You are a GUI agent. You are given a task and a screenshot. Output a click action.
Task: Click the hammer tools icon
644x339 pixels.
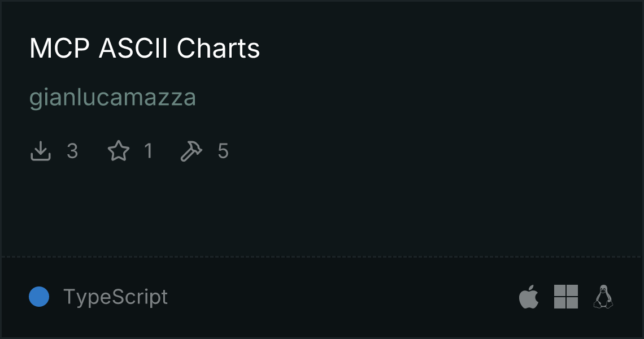click(x=192, y=151)
